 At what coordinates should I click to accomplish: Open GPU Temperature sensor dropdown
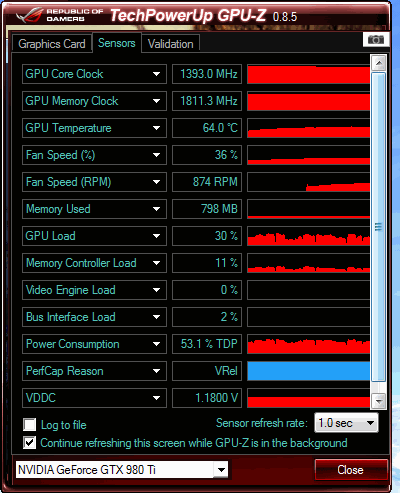point(156,128)
